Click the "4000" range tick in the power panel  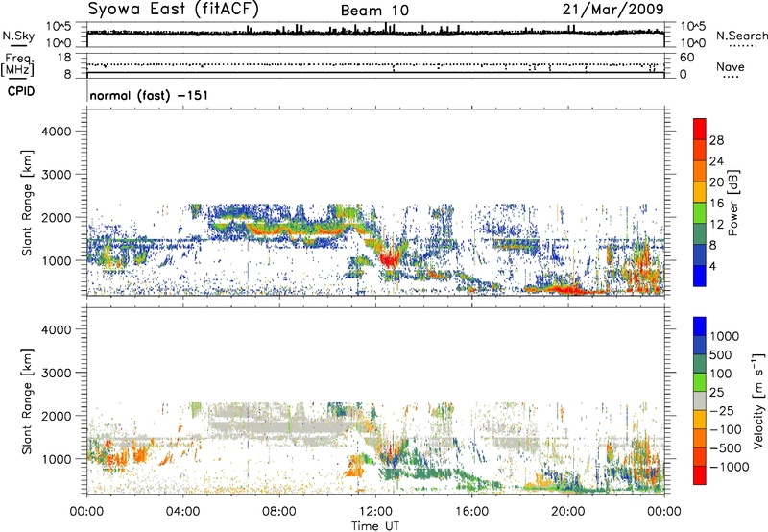coord(57,132)
